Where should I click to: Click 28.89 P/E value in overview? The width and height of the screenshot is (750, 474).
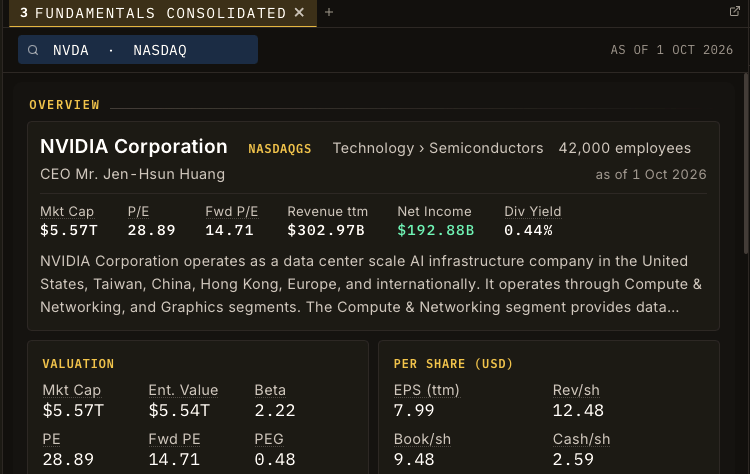(x=152, y=231)
